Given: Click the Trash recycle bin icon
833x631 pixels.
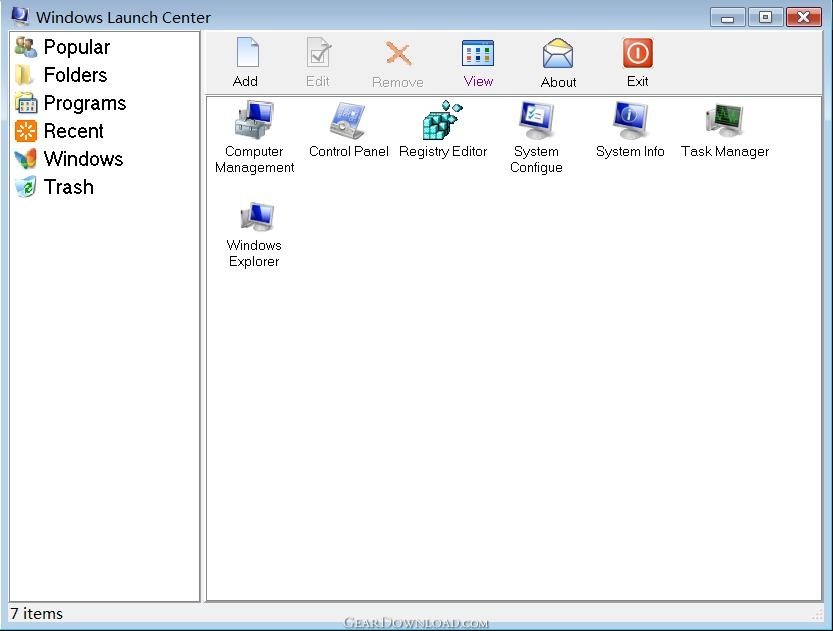Looking at the screenshot, I should (26, 187).
